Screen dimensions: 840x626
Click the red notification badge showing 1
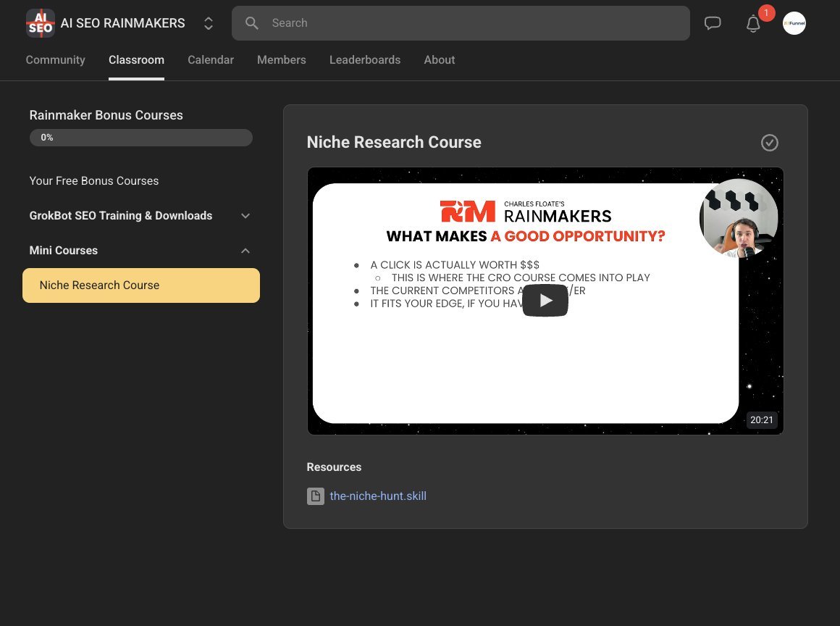[766, 13]
